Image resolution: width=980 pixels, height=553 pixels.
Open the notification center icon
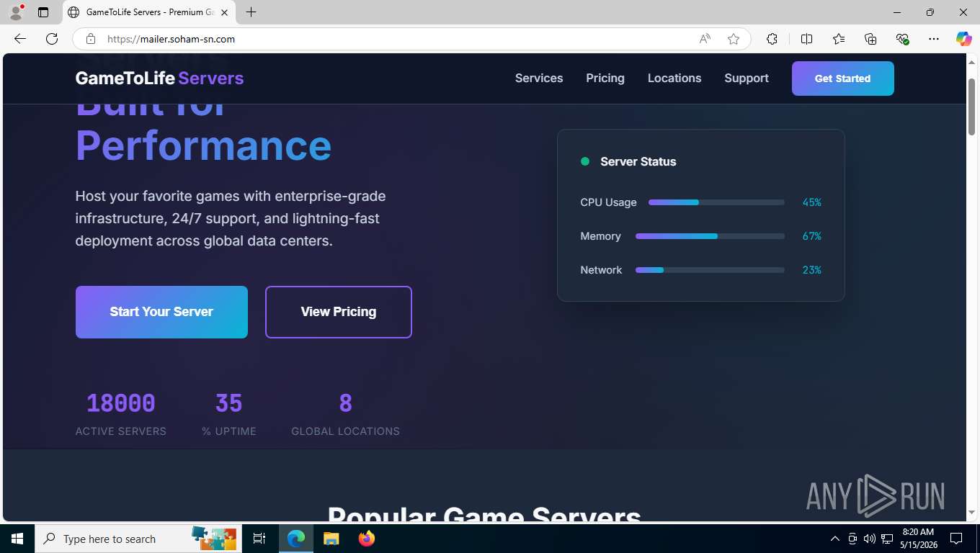pos(956,539)
